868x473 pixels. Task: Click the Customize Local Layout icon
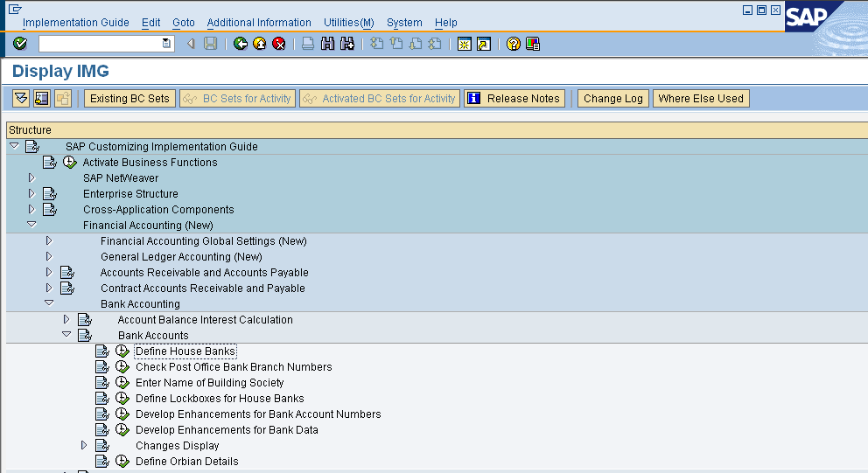(x=533, y=44)
